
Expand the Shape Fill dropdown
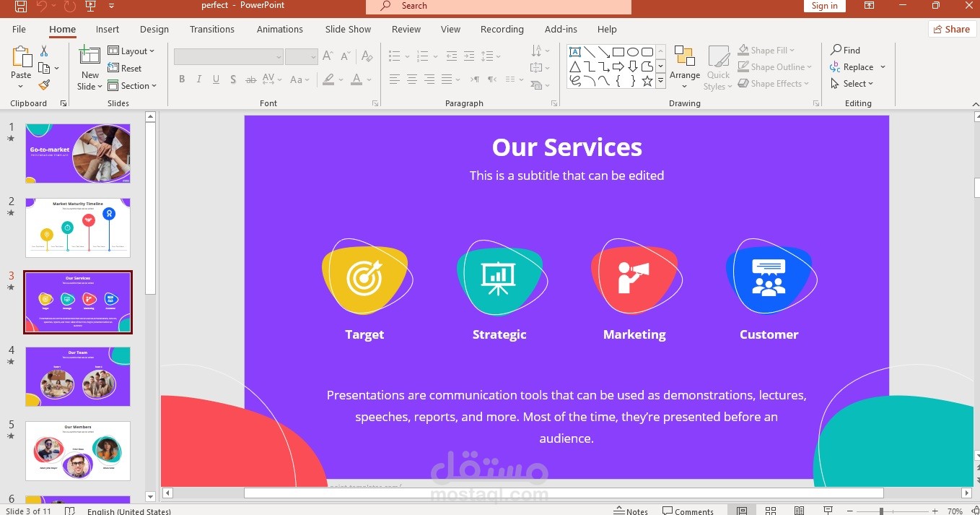click(x=766, y=51)
